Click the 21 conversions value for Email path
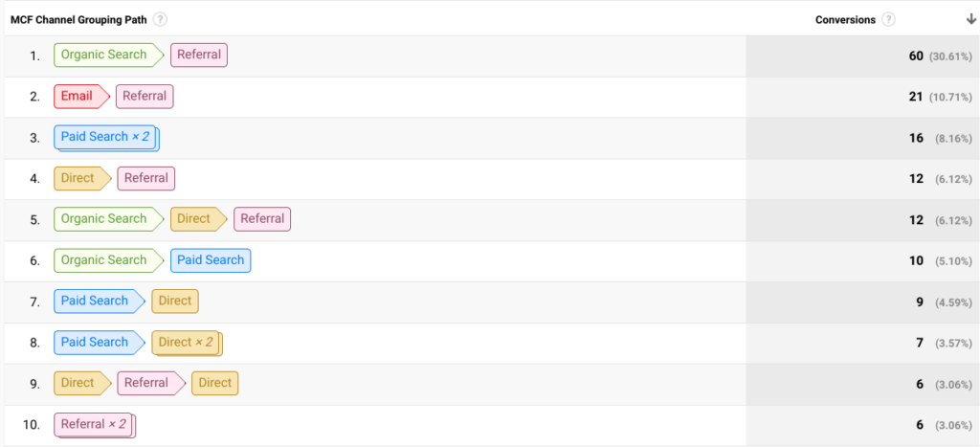Image resolution: width=980 pixels, height=447 pixels. tap(916, 97)
